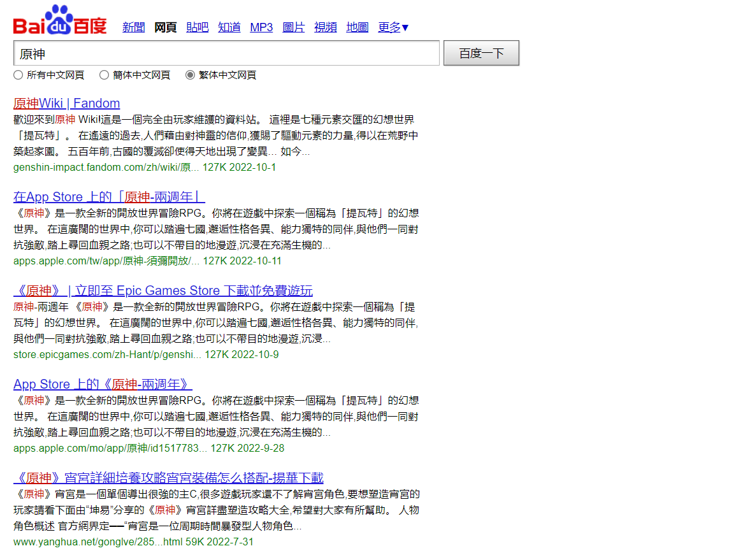Click the 网頁 web tab
Screen dimensions: 750x560
pyautogui.click(x=166, y=27)
